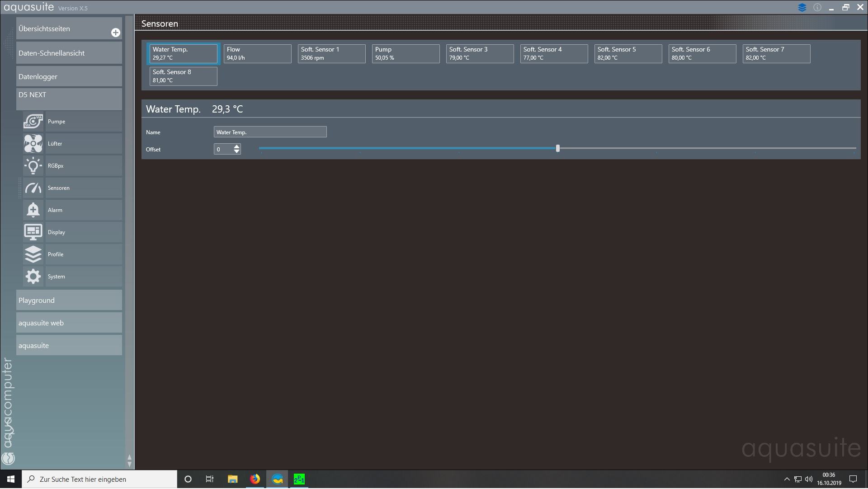Increase Offset value with up arrow
Image resolution: width=868 pixels, height=489 pixels.
[236, 146]
